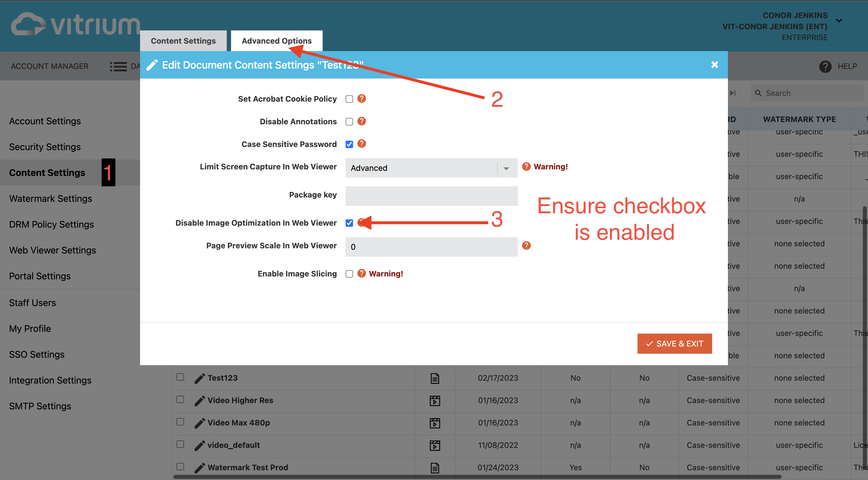Open Watermark Settings from the sidebar
This screenshot has width=868, height=480.
point(51,199)
